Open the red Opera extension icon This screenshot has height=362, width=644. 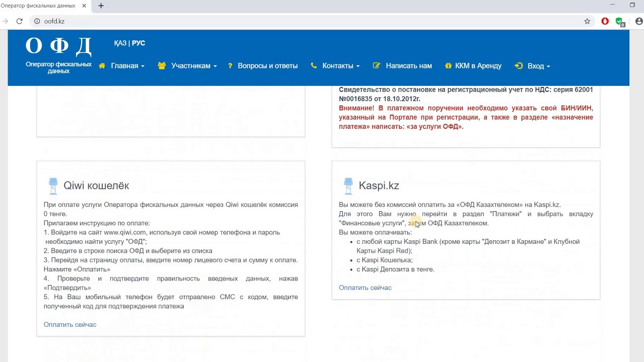(605, 21)
